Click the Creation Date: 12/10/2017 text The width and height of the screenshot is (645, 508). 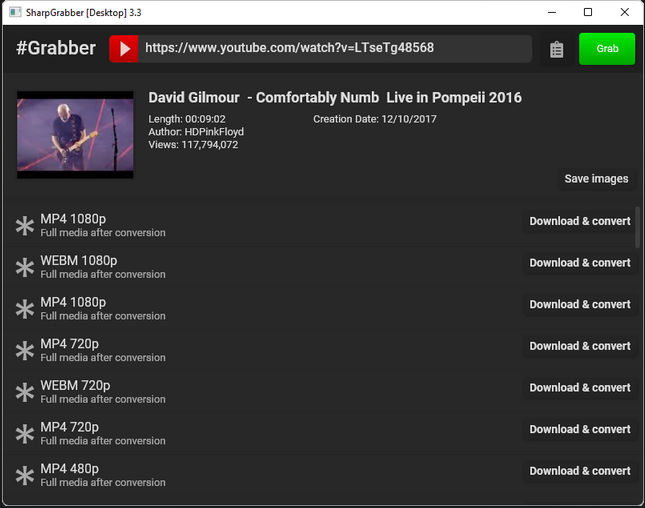(x=375, y=119)
